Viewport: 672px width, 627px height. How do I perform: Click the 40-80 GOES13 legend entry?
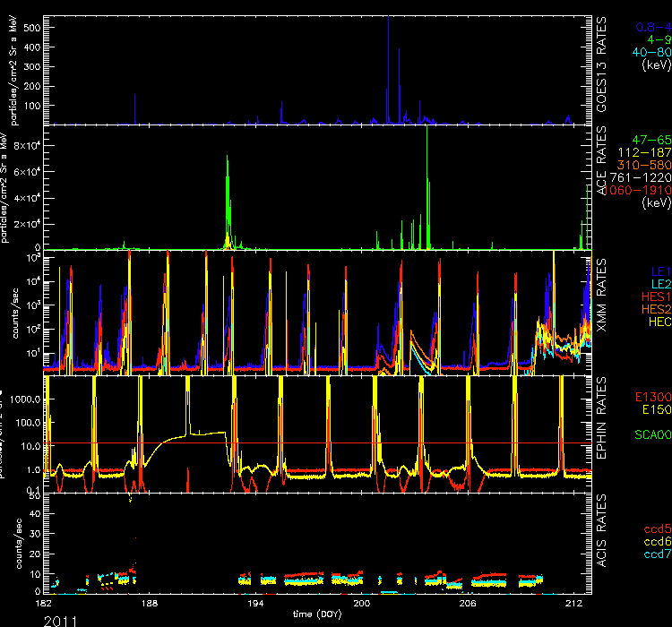pyautogui.click(x=649, y=52)
